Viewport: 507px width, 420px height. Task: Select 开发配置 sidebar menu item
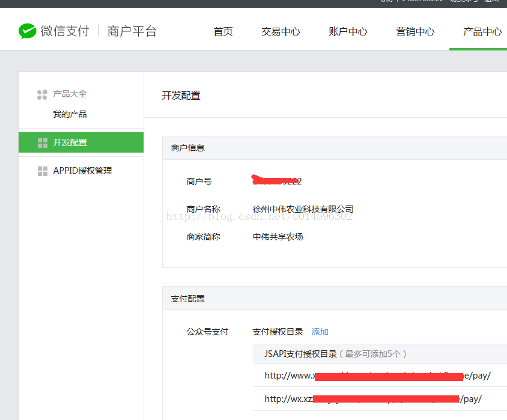point(81,142)
